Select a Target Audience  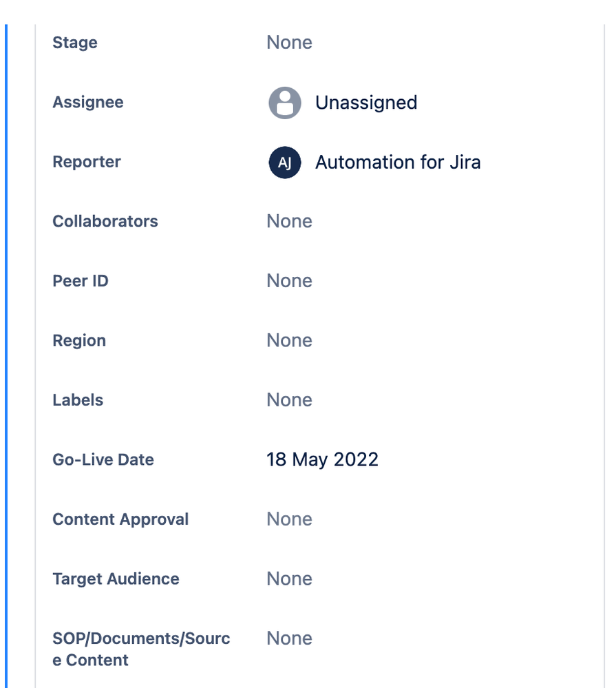289,578
